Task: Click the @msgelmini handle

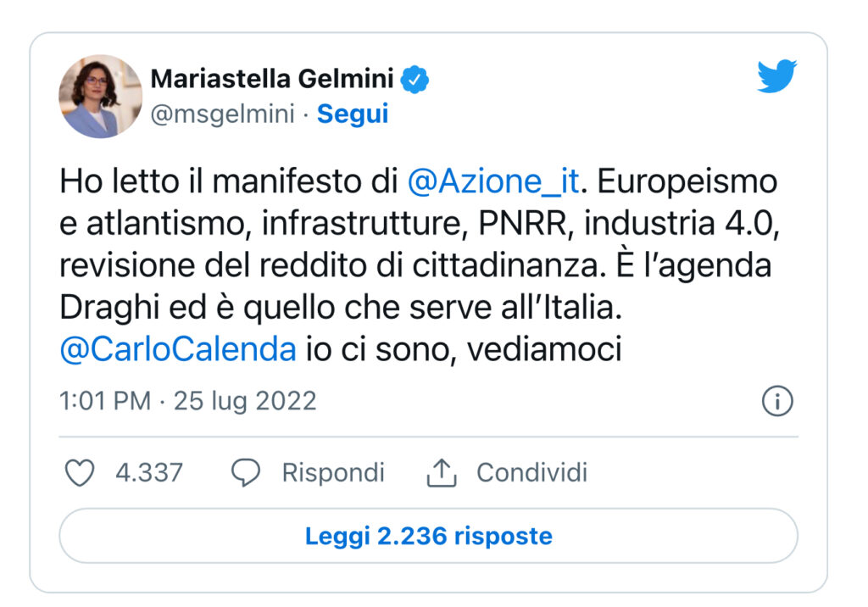Action: click(x=223, y=114)
